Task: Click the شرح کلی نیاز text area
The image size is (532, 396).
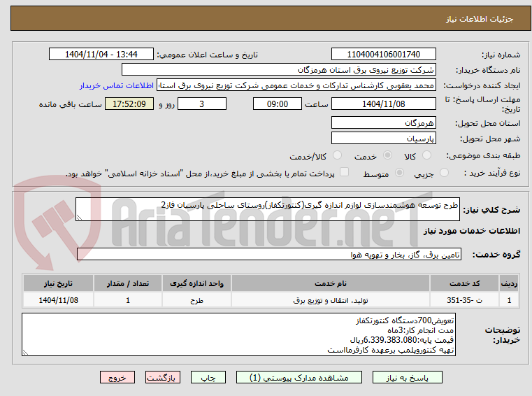Action: (x=267, y=209)
